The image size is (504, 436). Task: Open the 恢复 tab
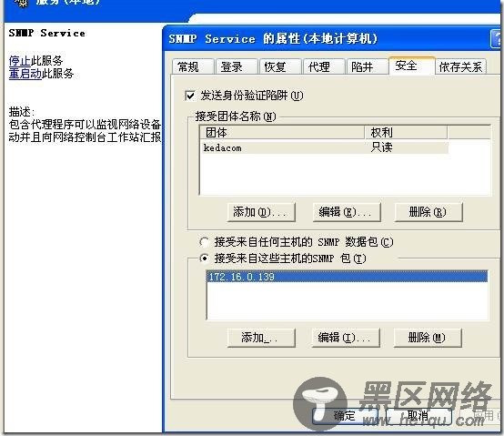(280, 66)
